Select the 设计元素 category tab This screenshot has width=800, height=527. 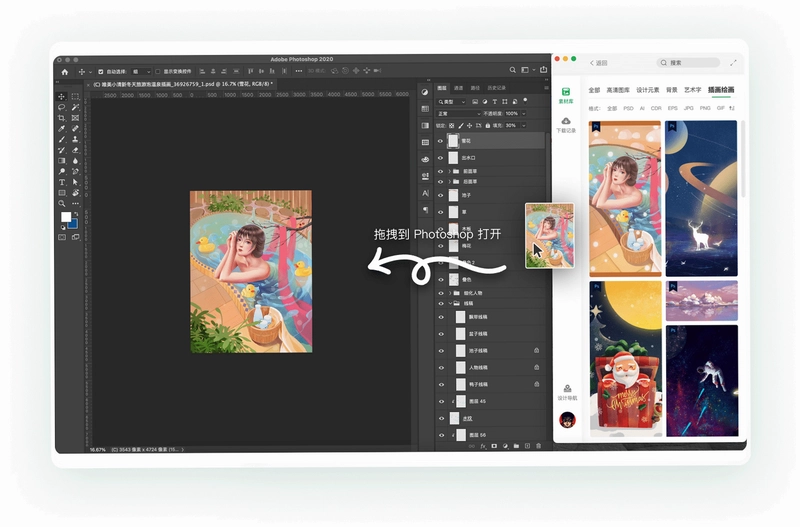pyautogui.click(x=648, y=90)
